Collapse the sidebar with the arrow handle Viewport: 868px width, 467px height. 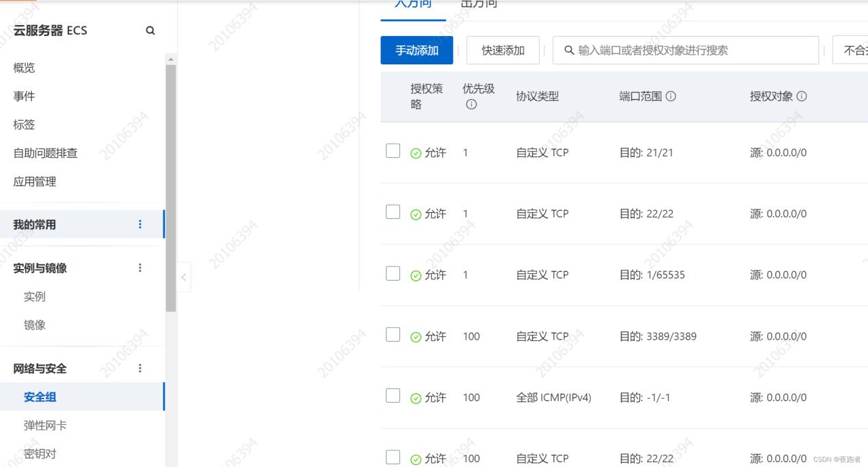coord(183,277)
